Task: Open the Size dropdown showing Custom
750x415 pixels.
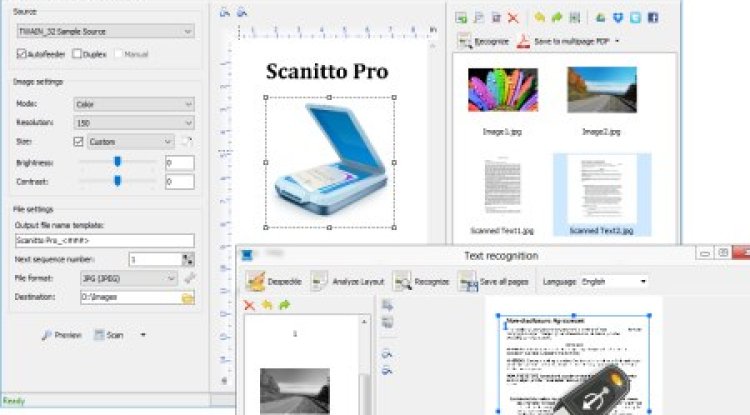Action: [131, 142]
